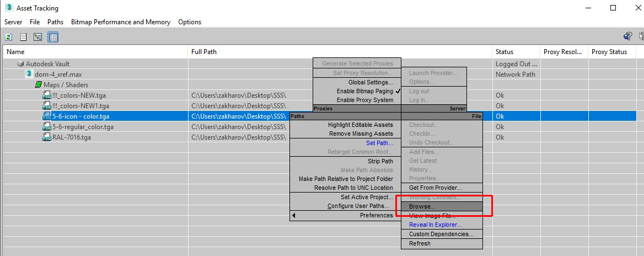Click the TGA icon of !!!_colors-NEW.tga
This screenshot has width=644, height=256.
pyautogui.click(x=47, y=95)
